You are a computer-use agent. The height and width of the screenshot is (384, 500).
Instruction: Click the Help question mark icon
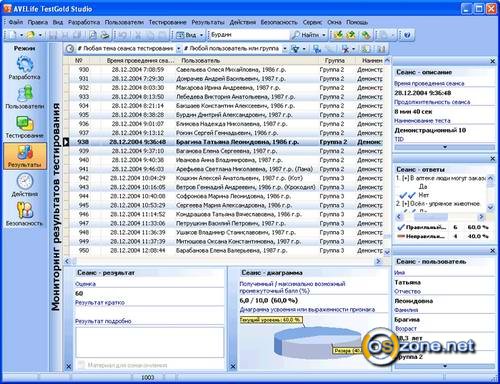(x=407, y=35)
